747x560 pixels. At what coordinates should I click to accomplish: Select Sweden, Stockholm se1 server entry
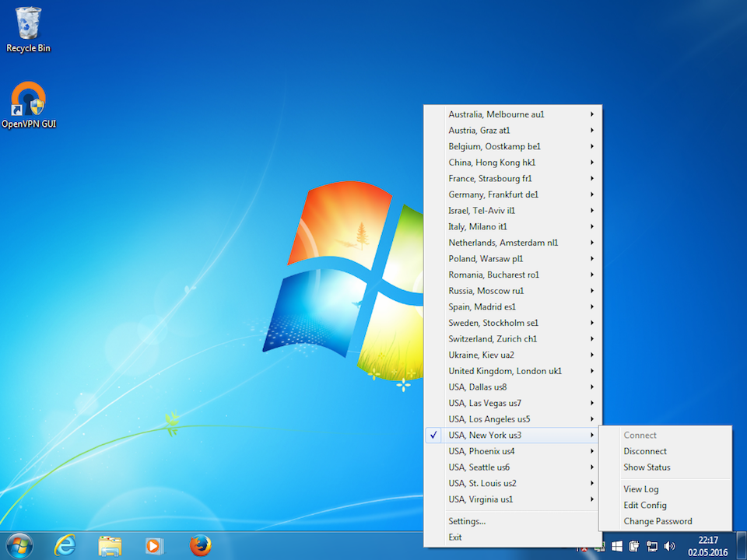(x=513, y=323)
